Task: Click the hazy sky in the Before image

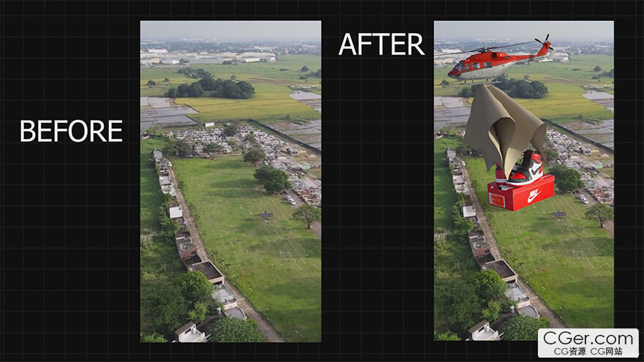Action: click(230, 30)
